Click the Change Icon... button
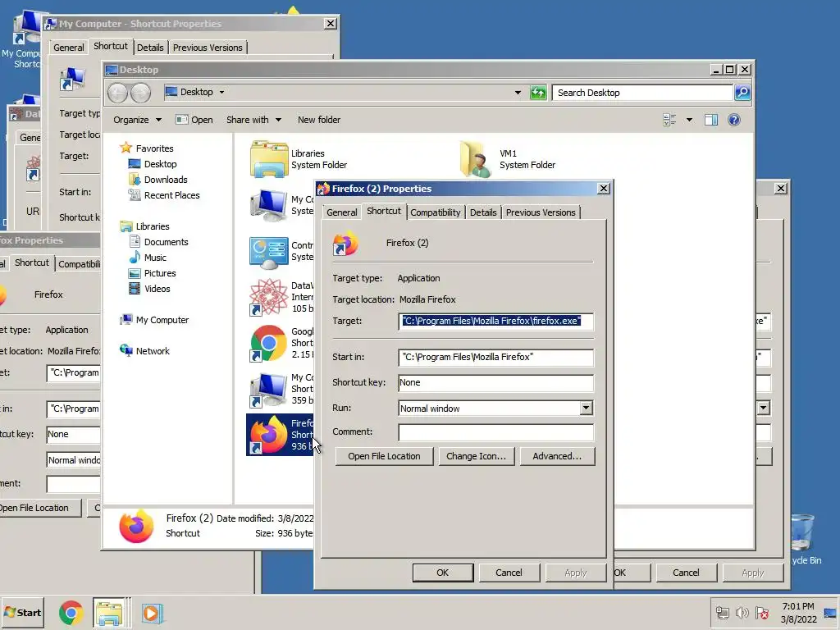840x630 pixels. (x=477, y=456)
